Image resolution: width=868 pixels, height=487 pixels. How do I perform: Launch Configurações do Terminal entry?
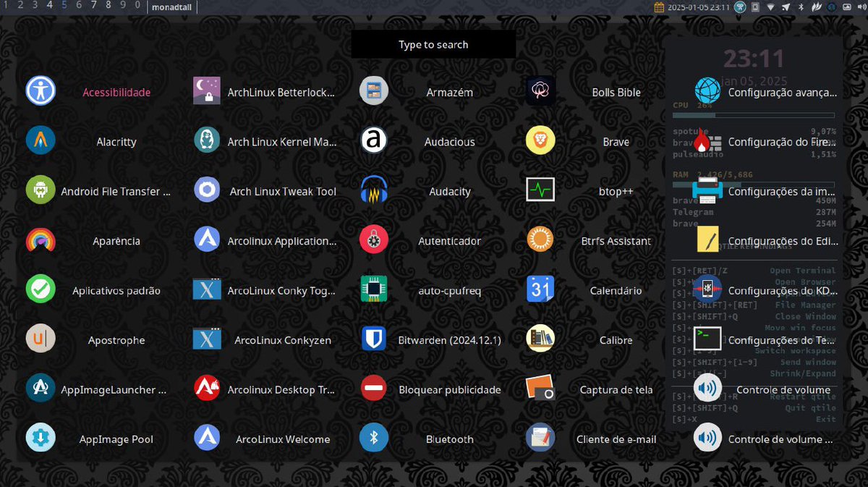(707, 340)
